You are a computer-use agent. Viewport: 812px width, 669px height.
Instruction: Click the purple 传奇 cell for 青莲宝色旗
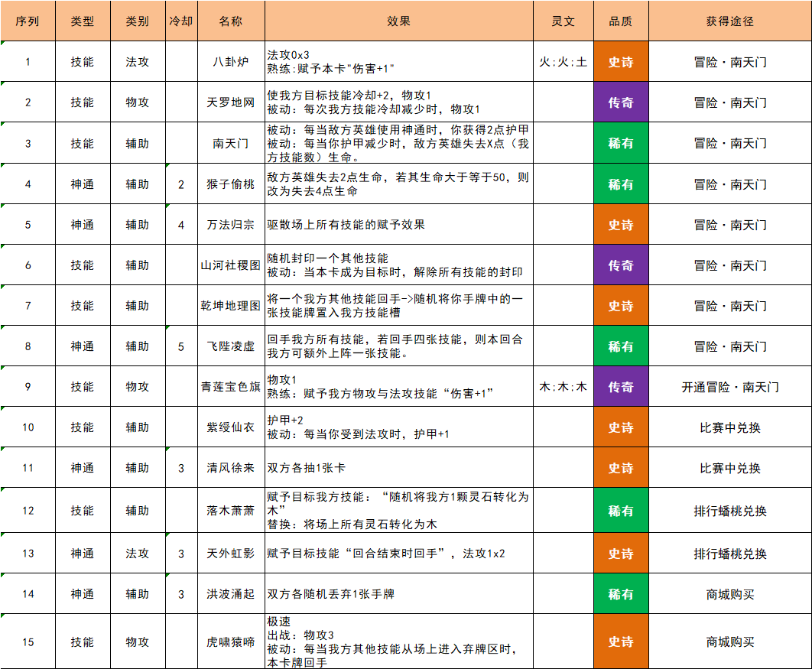click(x=621, y=386)
